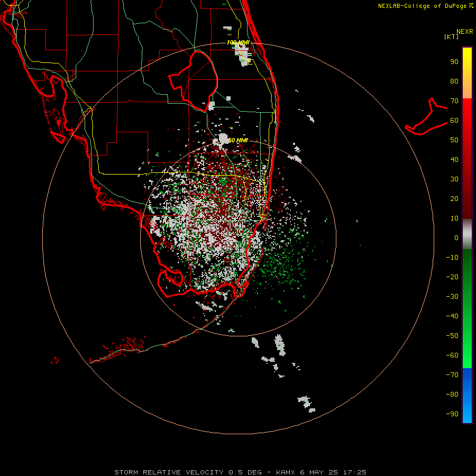Click the -60 value on the velocity scale
Screen dimensions: 476x476
(452, 355)
